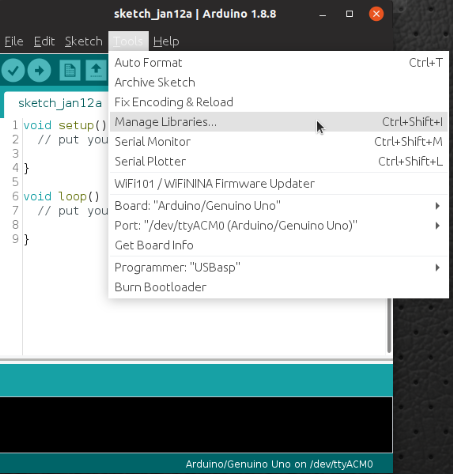The image size is (453, 474).
Task: Click the Upload arrow icon
Action: tap(39, 70)
